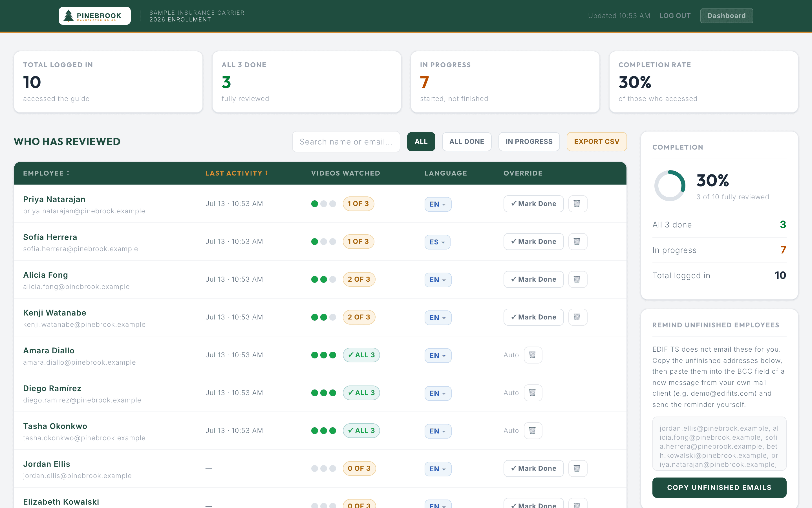Viewport: 812px width, 508px height.
Task: Click Tasha Okonkwo's video progress dots
Action: [x=323, y=431]
